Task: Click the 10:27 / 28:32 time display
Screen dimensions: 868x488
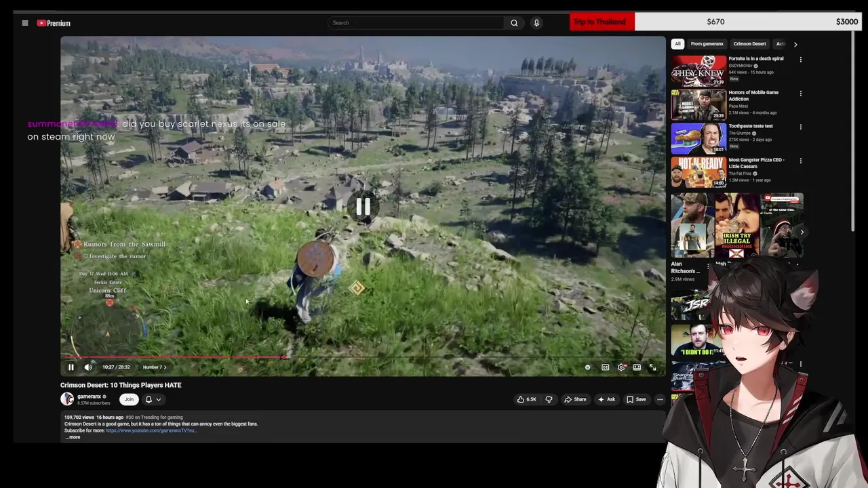Action: 116,367
